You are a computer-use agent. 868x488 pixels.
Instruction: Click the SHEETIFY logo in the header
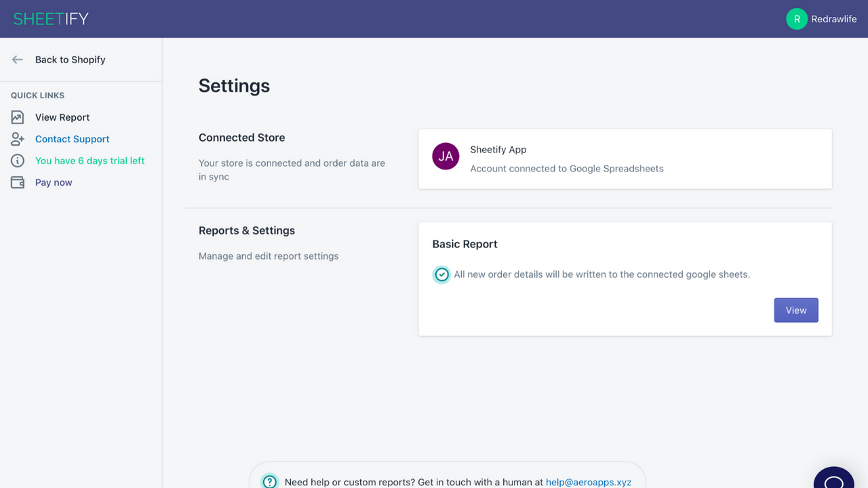(x=50, y=18)
